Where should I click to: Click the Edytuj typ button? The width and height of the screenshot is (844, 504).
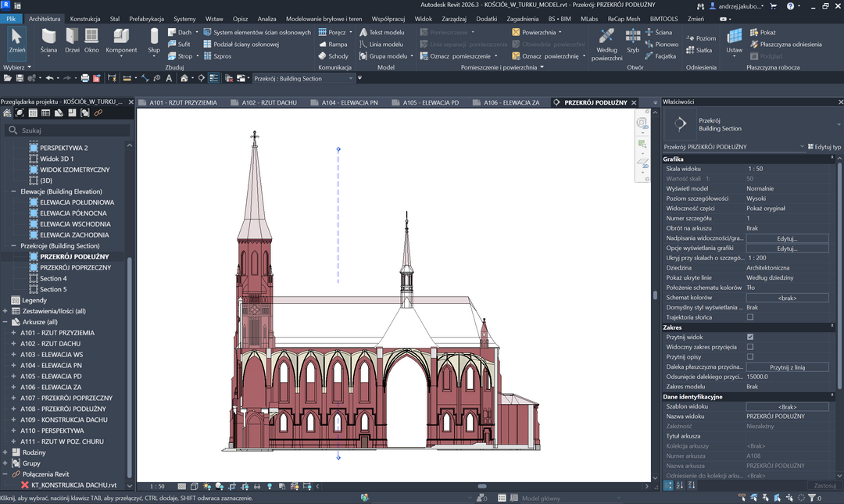[824, 147]
